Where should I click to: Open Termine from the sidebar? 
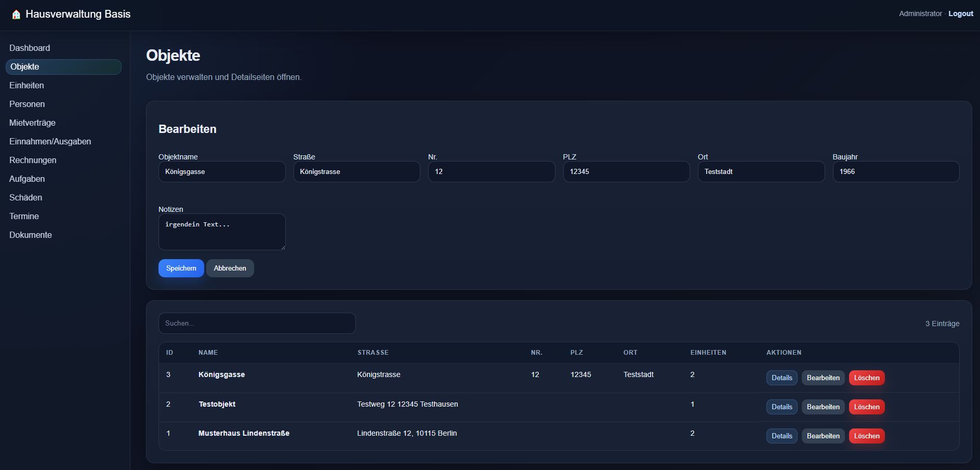coord(24,216)
